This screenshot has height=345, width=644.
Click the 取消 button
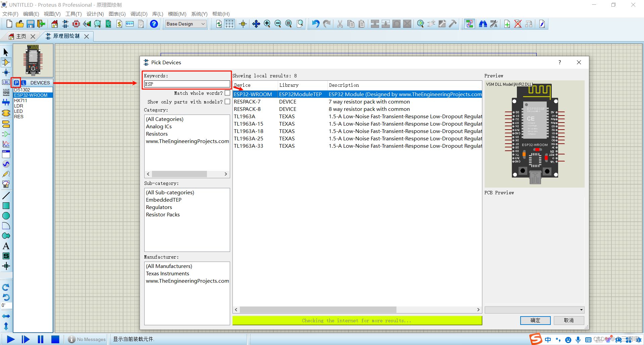click(569, 321)
